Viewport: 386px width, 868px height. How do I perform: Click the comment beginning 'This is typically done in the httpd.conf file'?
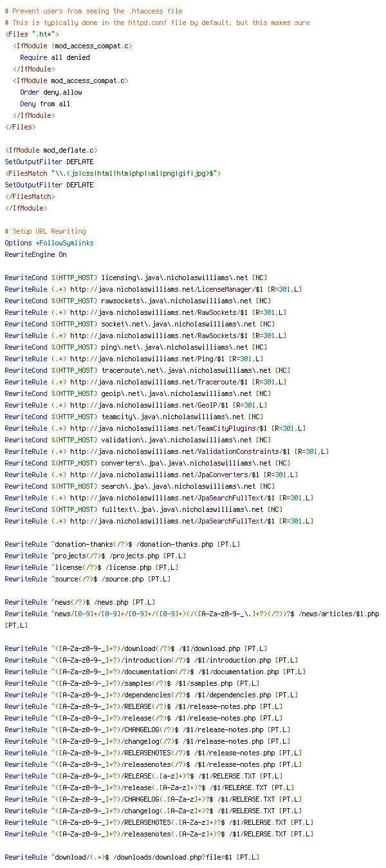coord(157,23)
